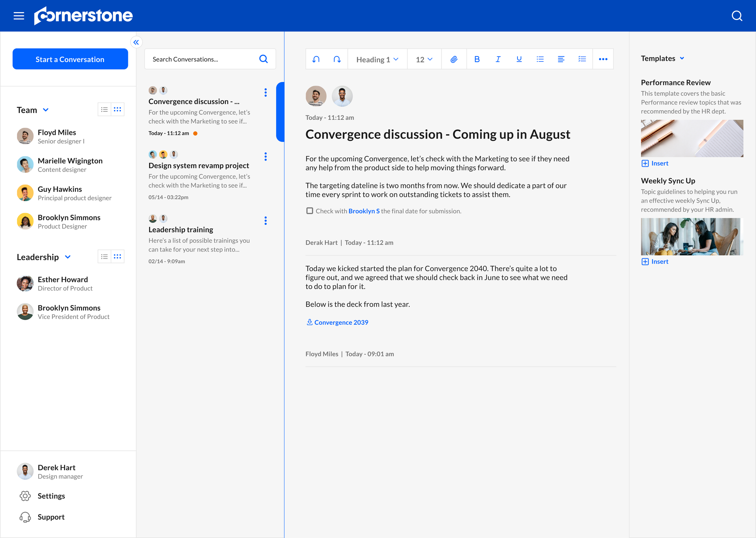Click the Start a Conversation button

[x=70, y=59]
